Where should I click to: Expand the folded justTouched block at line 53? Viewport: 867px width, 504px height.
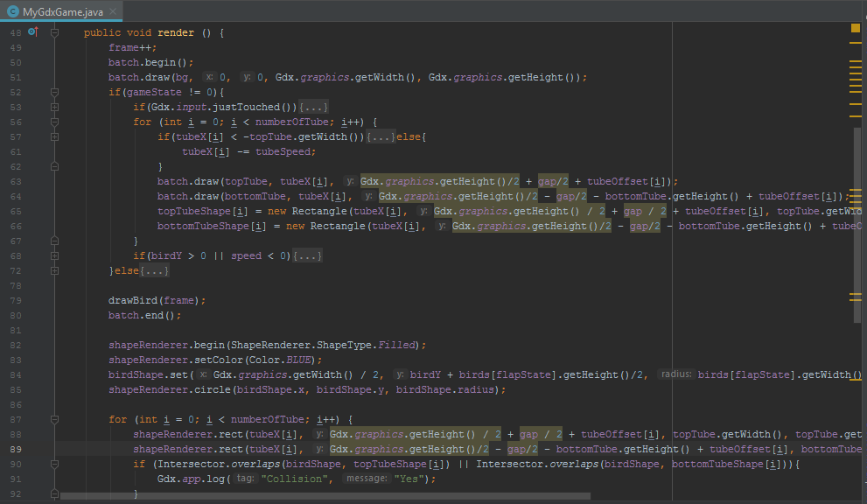[x=54, y=108]
